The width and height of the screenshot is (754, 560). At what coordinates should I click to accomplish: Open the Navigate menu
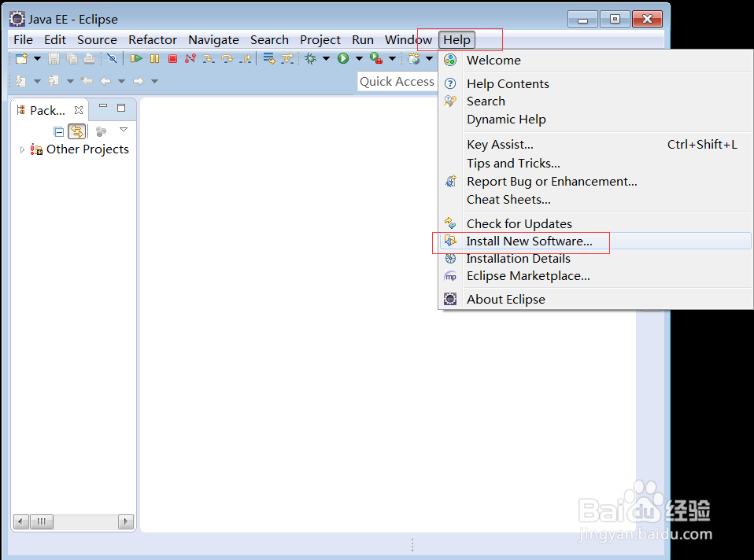click(213, 40)
